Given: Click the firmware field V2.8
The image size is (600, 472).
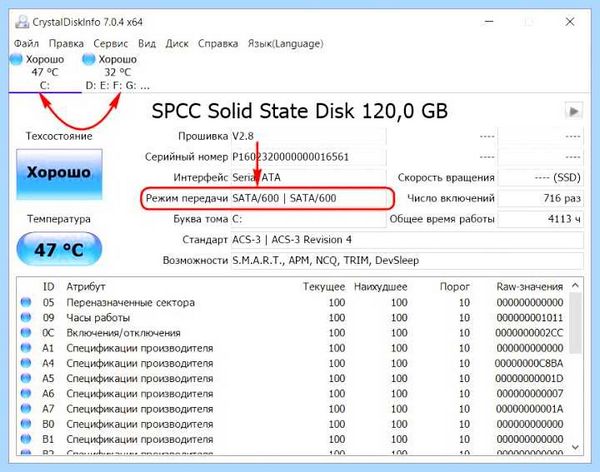Looking at the screenshot, I should [308, 136].
